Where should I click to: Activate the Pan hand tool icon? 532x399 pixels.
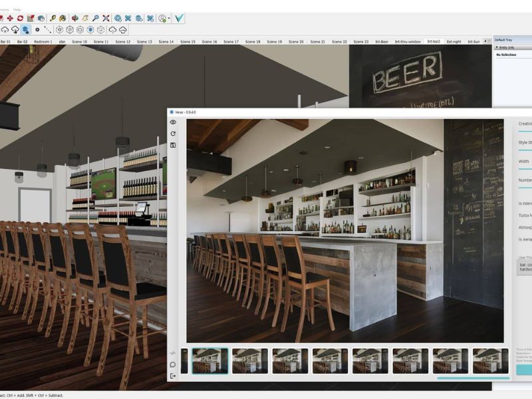(x=85, y=19)
